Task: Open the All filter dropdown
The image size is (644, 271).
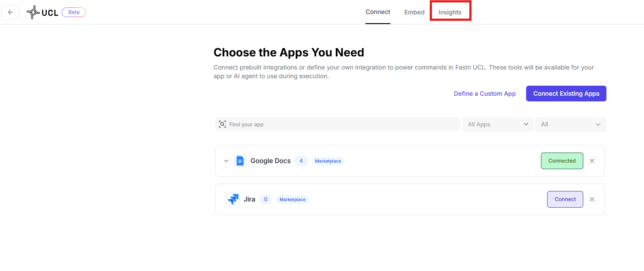Action: pyautogui.click(x=571, y=124)
